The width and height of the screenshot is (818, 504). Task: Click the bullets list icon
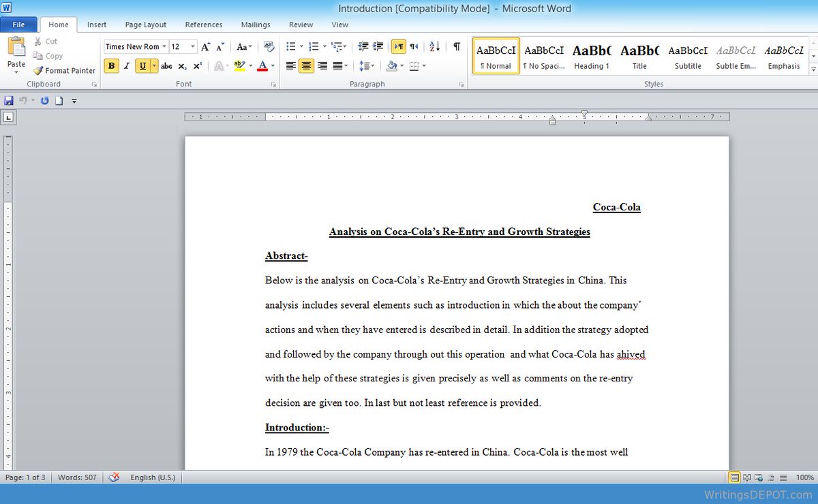tap(291, 46)
